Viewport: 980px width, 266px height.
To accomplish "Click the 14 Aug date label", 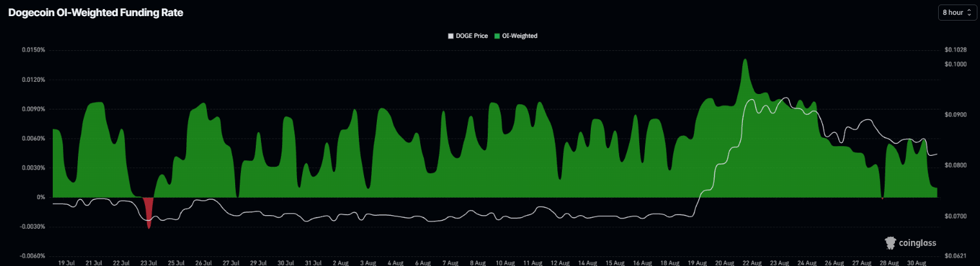I will pos(588,263).
